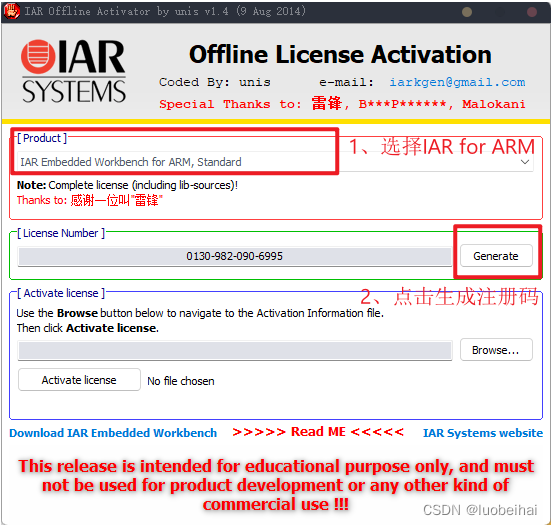
Task: Click the No file chosen status text
Action: coord(181,381)
